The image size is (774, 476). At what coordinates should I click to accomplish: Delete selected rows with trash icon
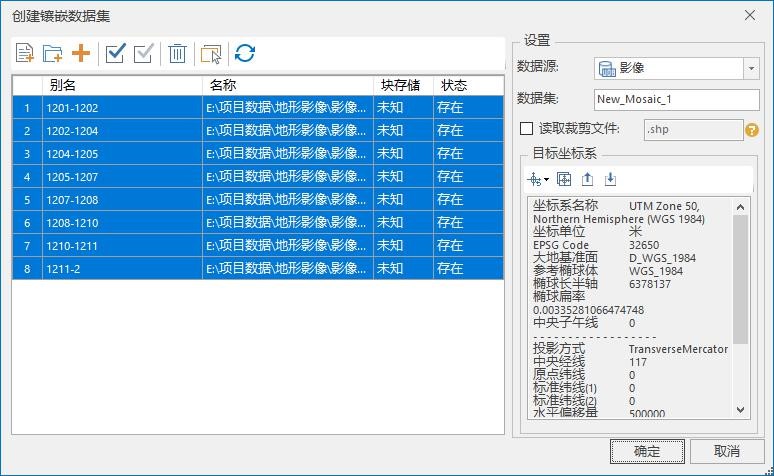click(x=177, y=54)
